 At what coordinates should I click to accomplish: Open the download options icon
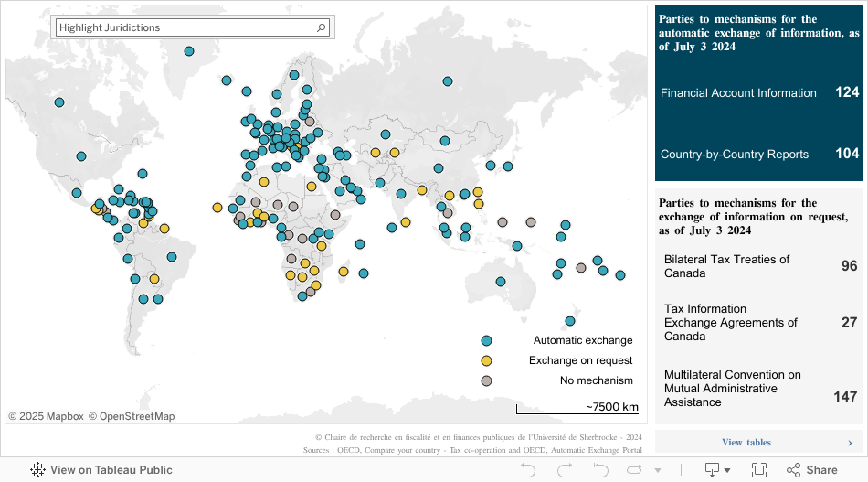point(713,470)
